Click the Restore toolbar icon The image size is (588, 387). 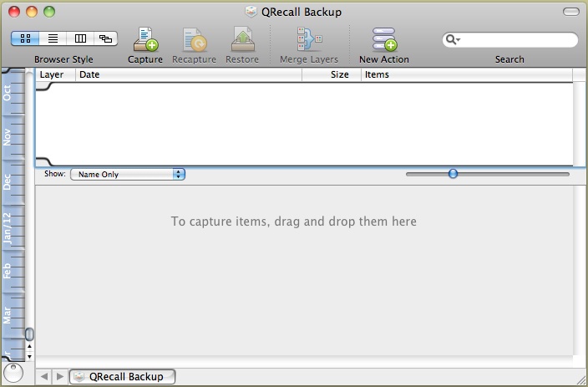coord(242,39)
